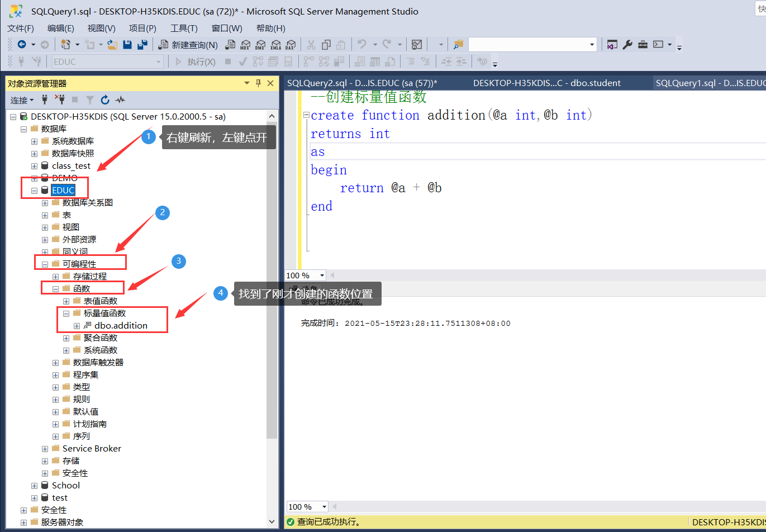766x532 pixels.
Task: Click the Activity Monitor pulse icon
Action: coord(120,100)
